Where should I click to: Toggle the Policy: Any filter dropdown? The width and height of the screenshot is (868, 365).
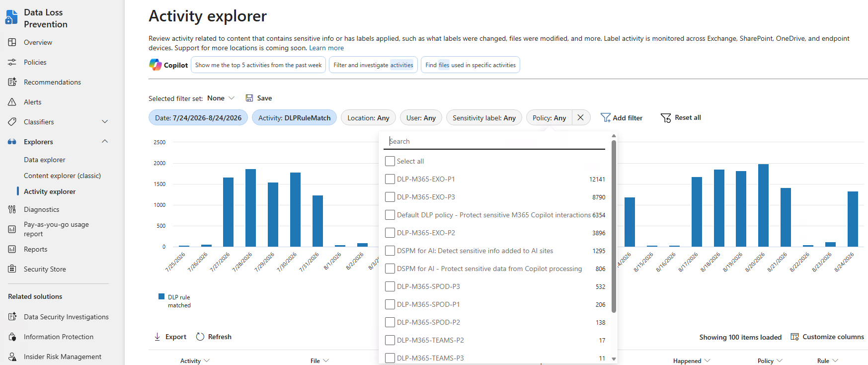point(549,118)
